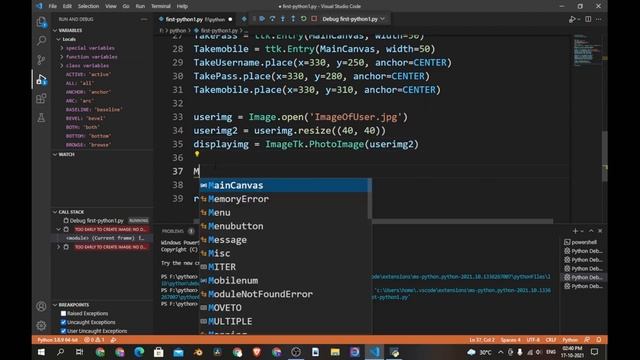Select MainCanvas autocomplete suggestion

tap(285, 185)
